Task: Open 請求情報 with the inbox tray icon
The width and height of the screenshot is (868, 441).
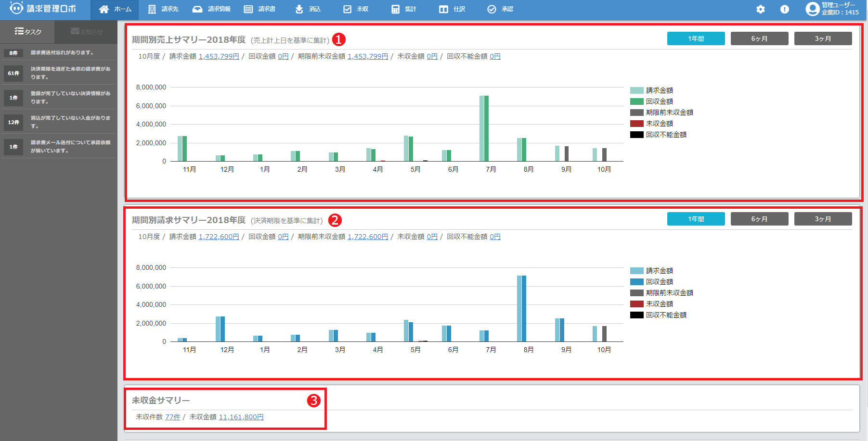Action: pyautogui.click(x=197, y=9)
